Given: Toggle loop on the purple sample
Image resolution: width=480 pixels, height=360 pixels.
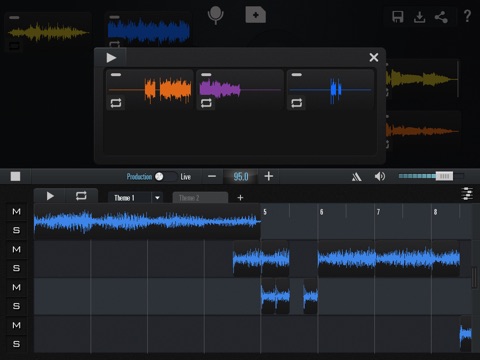Looking at the screenshot, I should coord(206,103).
